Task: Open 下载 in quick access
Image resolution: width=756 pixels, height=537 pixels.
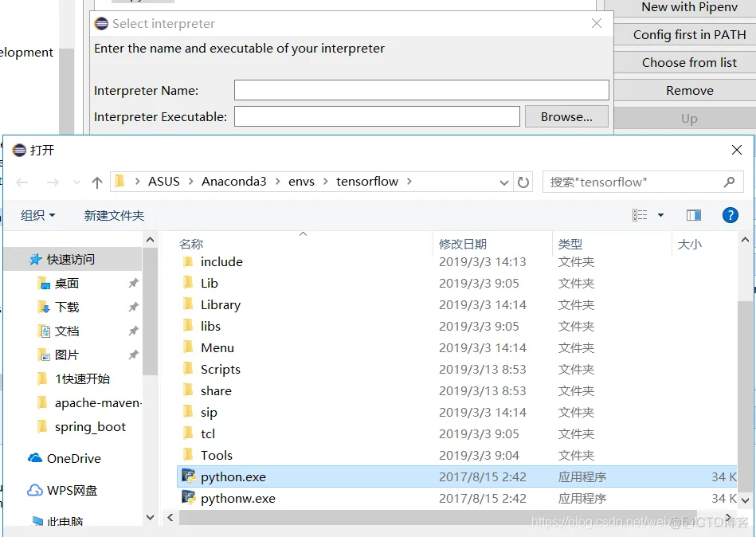Action: [67, 307]
